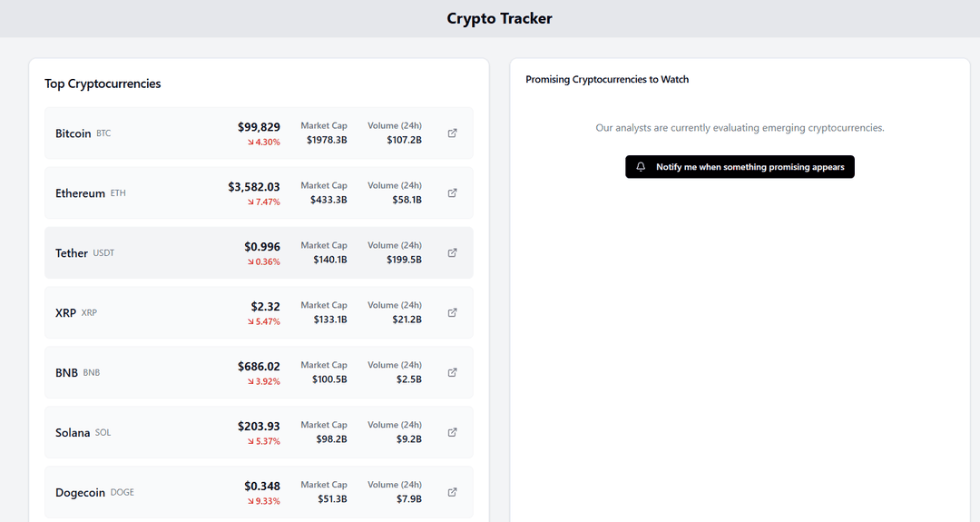Viewport: 980px width, 522px height.
Task: Click the analysts evaluating message text
Action: [740, 128]
